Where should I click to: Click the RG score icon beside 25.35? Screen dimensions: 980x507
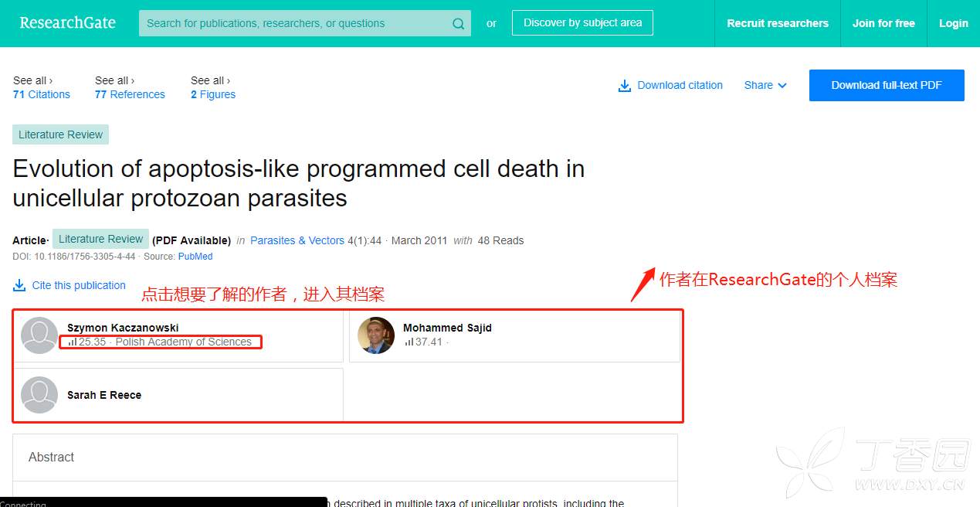coord(73,342)
